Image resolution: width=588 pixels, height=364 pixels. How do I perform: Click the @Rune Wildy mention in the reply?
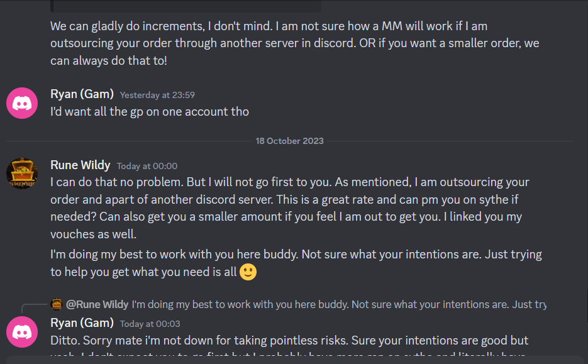pyautogui.click(x=97, y=305)
